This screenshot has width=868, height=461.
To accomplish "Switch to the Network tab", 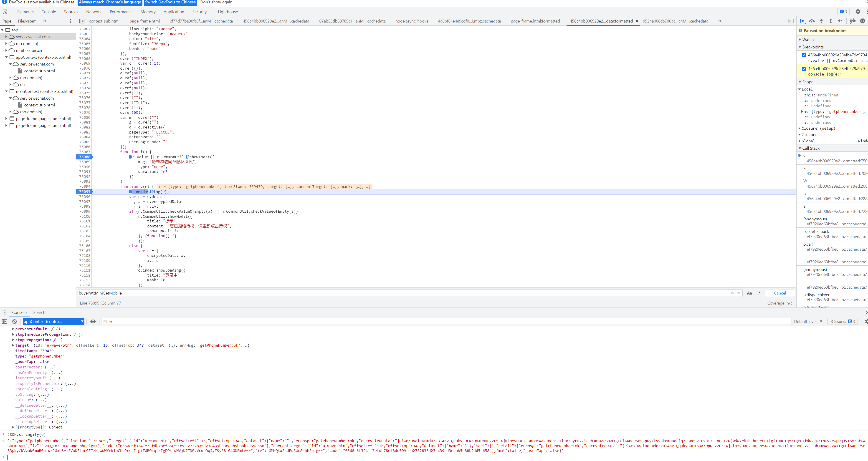I will 94,12.
